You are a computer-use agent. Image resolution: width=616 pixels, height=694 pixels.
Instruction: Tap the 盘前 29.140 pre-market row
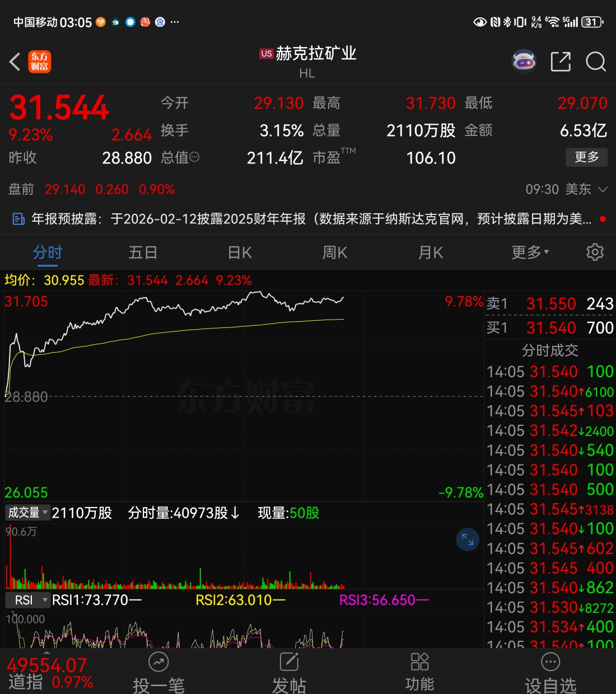(92, 189)
